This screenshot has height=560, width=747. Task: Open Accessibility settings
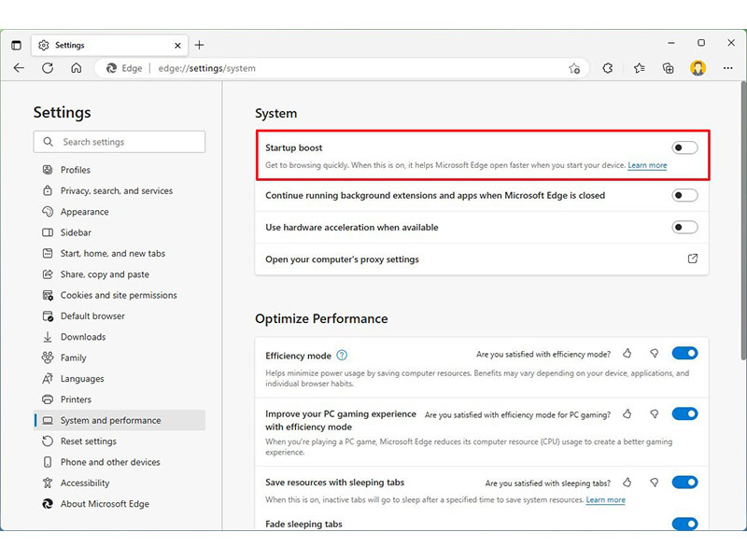tap(120, 483)
